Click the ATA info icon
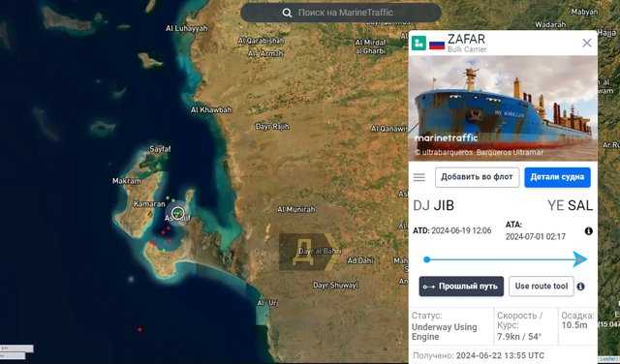The width and height of the screenshot is (620, 364). (588, 231)
